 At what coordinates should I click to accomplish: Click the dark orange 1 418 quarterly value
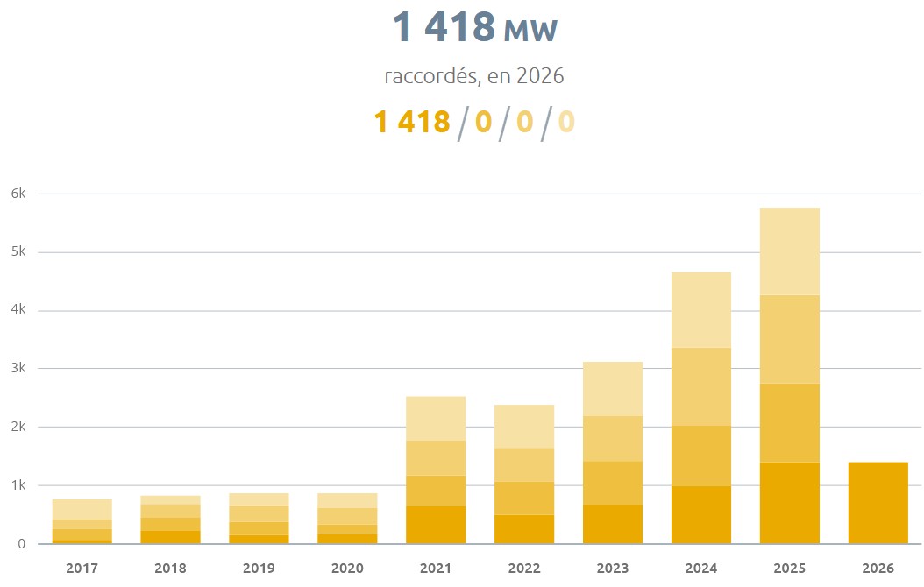pos(412,122)
